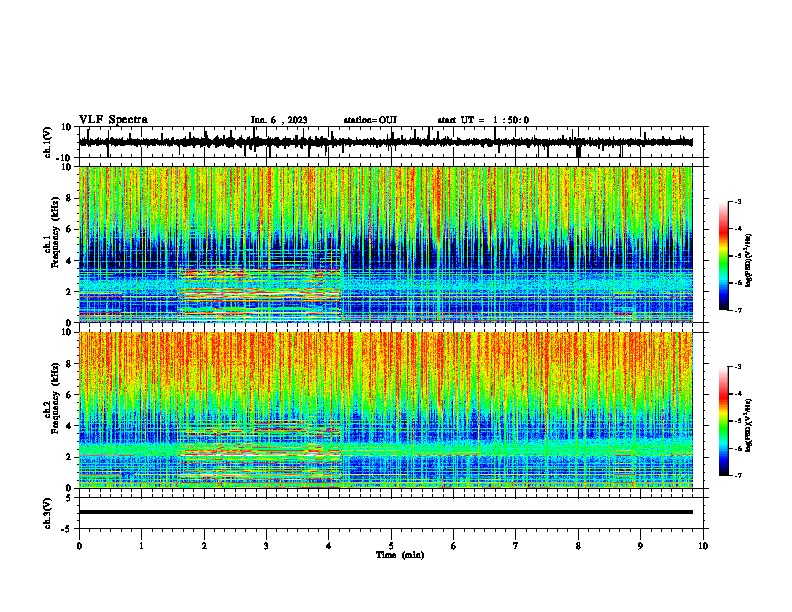Screen dimensions: 792x612
Task: Click the "-3" label on ch.1 color bar
Action: [x=737, y=201]
